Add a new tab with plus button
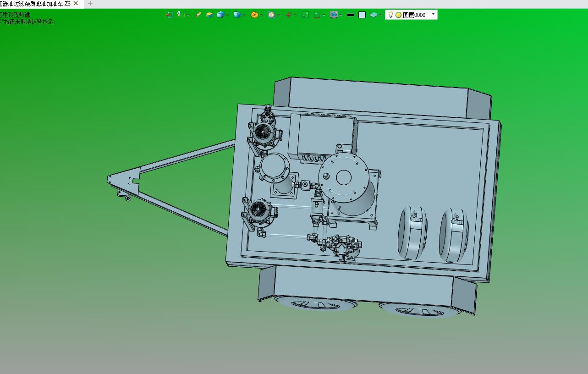The height and width of the screenshot is (374, 588). point(90,3)
